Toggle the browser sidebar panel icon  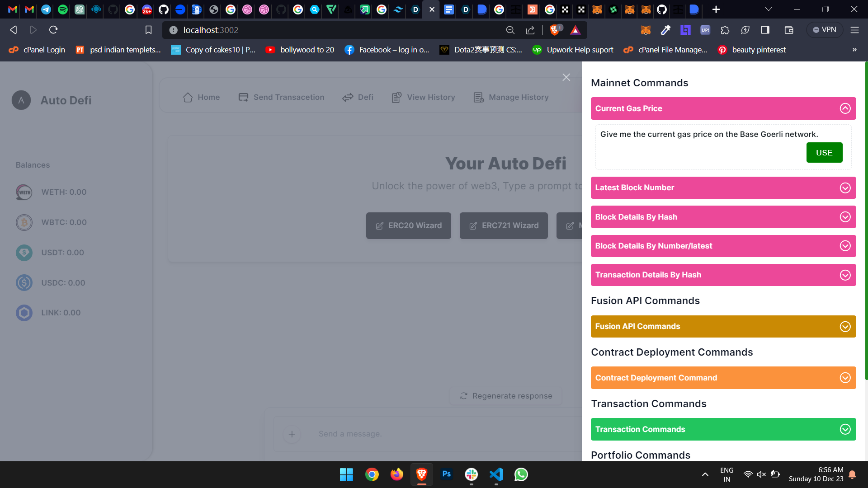765,30
